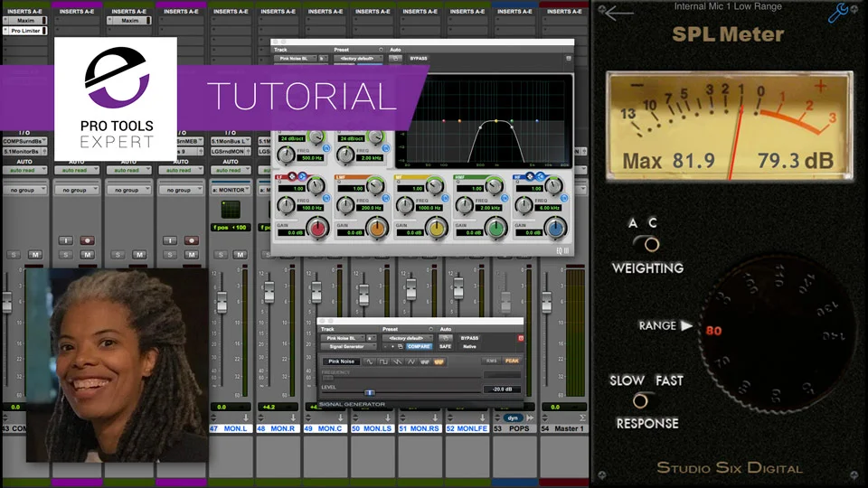The image size is (868, 488).
Task: Select next preset plus in Signal Generator
Action: pos(393,346)
